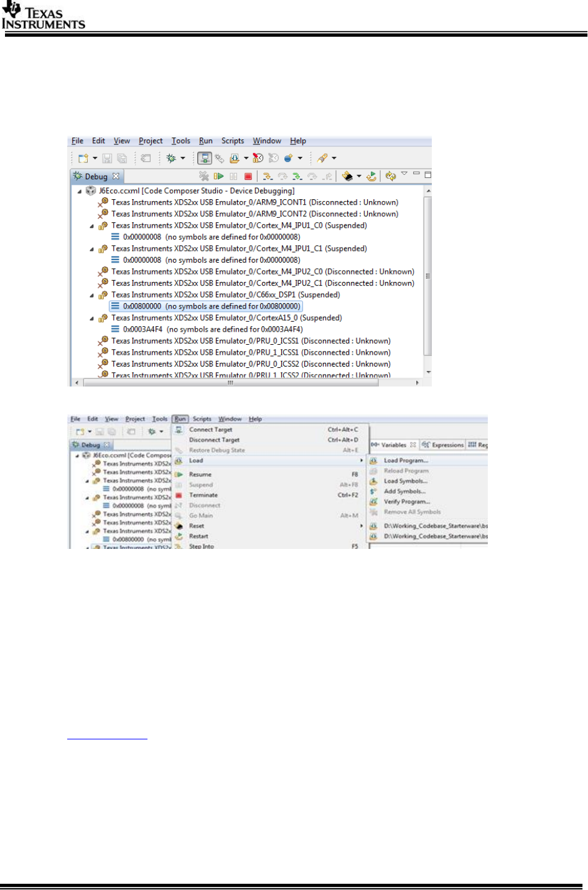Open the Debug view menu triangle
588x890 pixels.
click(x=404, y=174)
